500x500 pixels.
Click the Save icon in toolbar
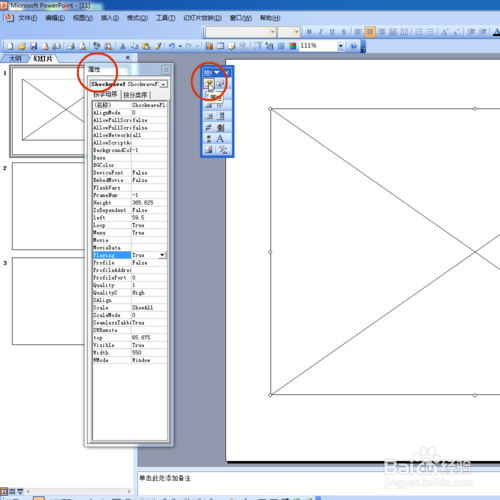click(33, 46)
